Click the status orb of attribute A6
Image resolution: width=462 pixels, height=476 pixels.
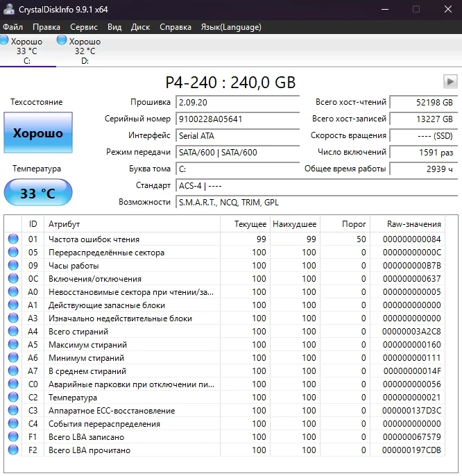tap(13, 357)
